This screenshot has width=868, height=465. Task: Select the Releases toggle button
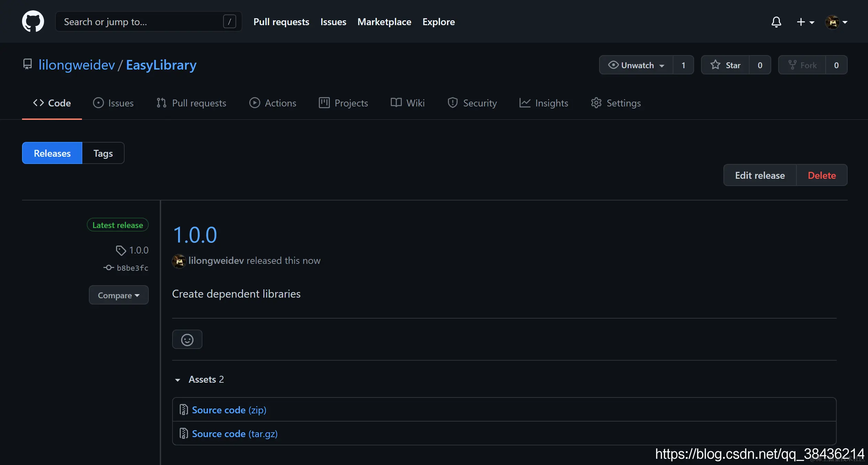pos(52,153)
